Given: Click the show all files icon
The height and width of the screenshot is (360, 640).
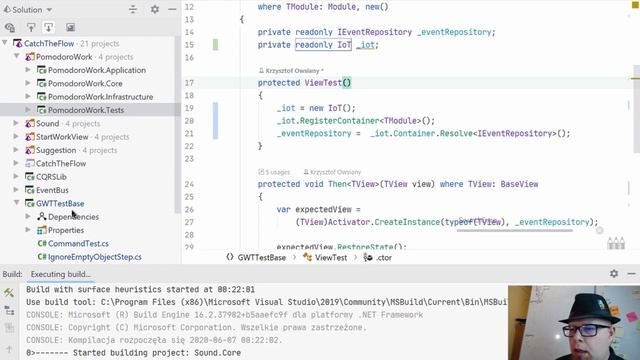Looking at the screenshot, I should 70,27.
